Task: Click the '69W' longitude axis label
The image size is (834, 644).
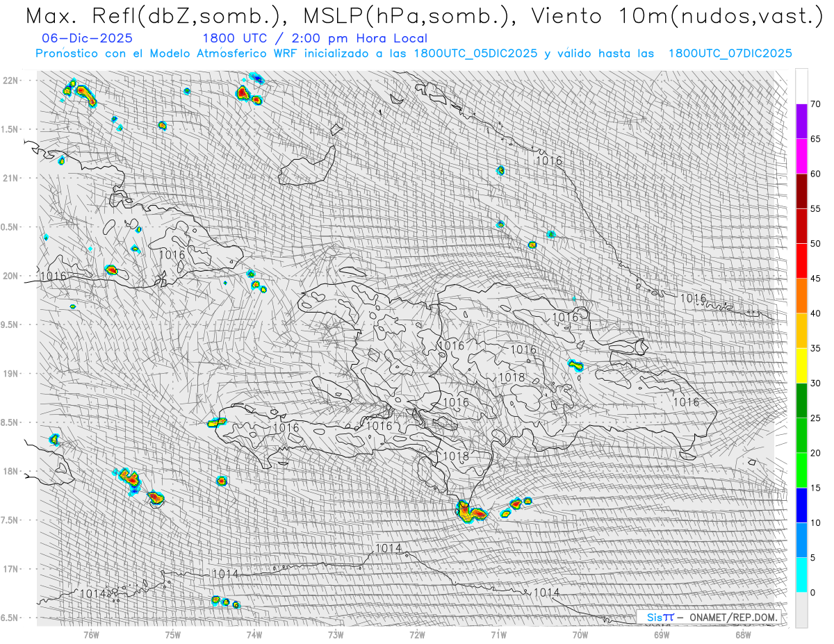Action: coord(662,634)
